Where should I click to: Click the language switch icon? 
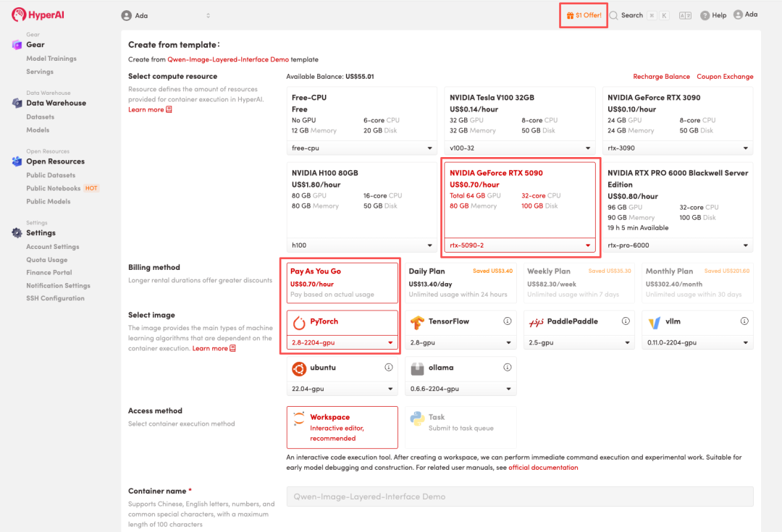685,15
